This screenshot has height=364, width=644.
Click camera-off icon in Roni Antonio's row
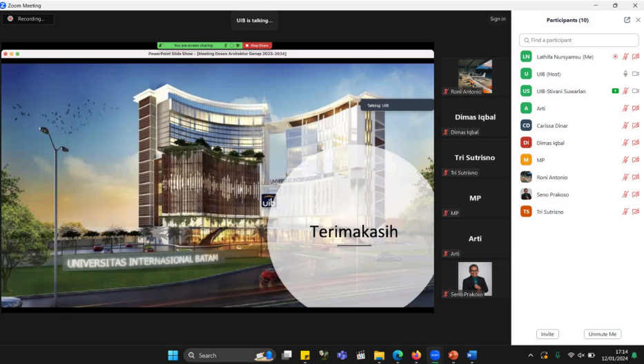636,177
